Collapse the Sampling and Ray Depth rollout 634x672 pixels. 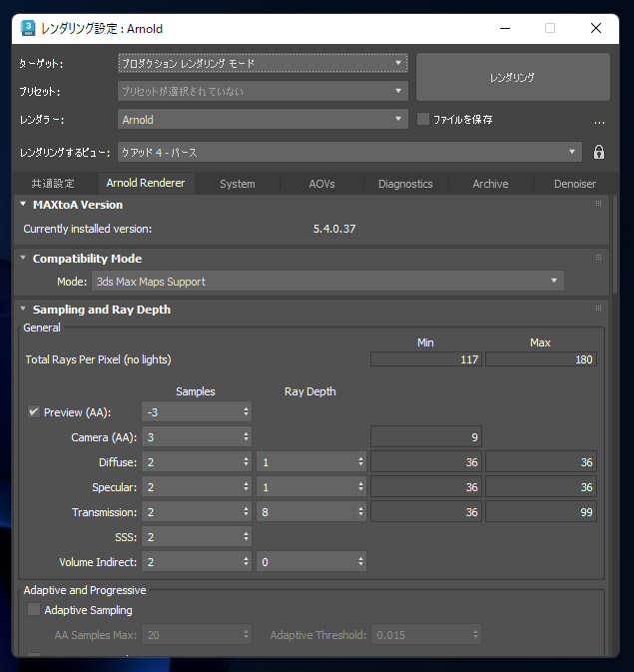pyautogui.click(x=24, y=310)
